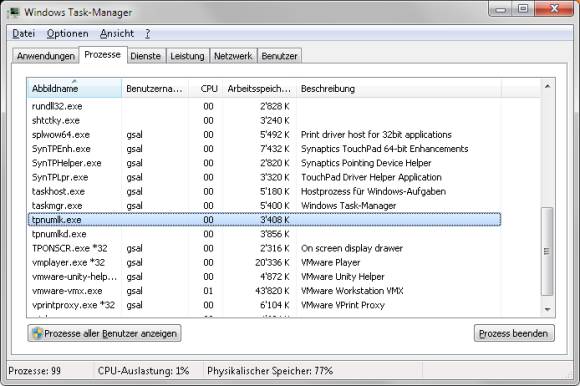
Task: Click the scrollbar down arrow
Action: (x=547, y=309)
